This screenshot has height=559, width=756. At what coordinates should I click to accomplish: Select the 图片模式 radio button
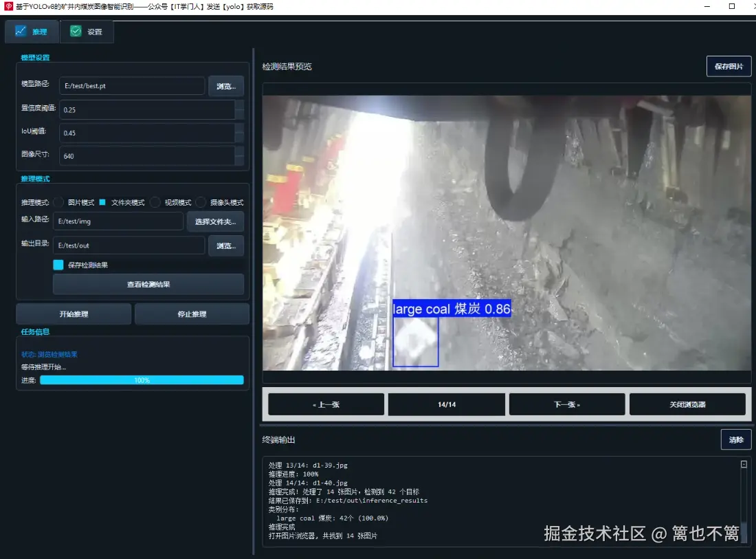point(58,202)
